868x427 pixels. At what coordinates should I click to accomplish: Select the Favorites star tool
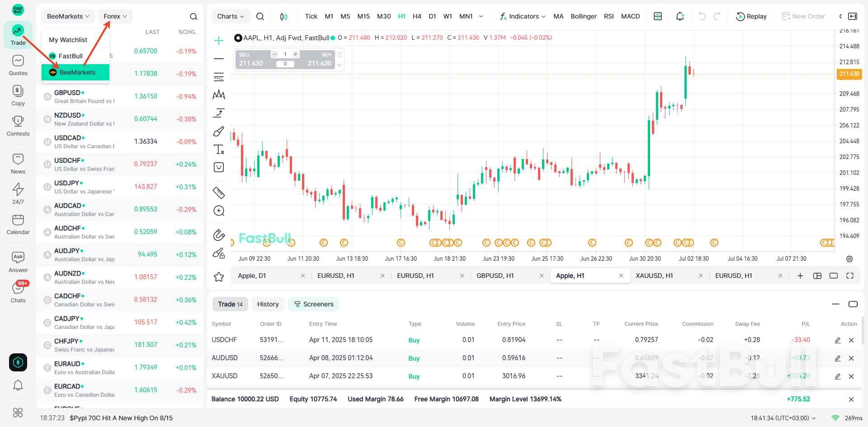point(219,277)
